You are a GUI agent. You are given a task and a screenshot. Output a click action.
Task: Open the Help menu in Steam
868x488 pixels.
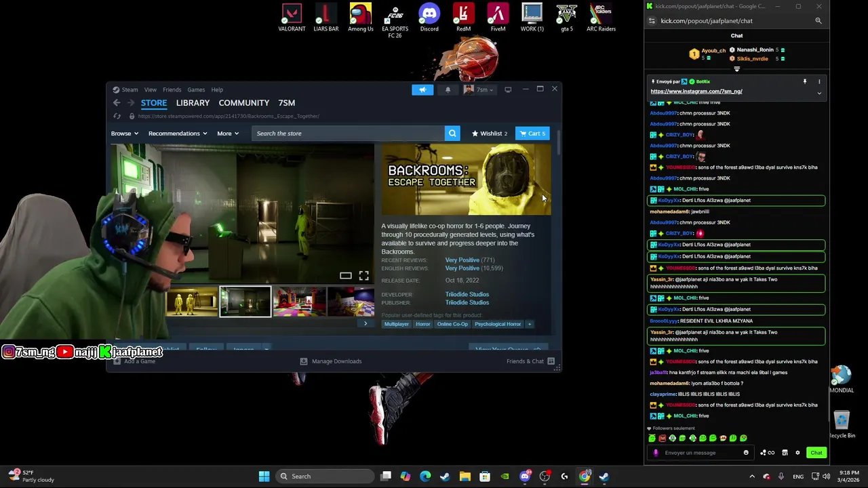(217, 89)
